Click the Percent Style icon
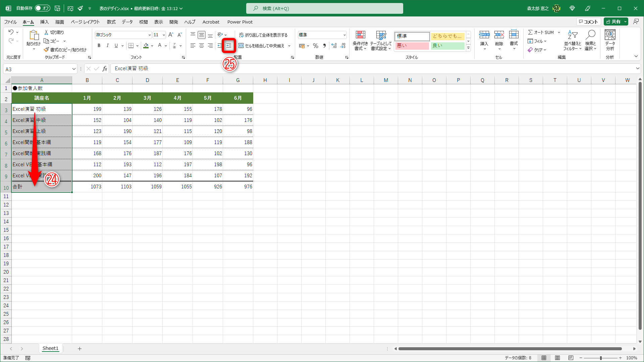 point(316,46)
